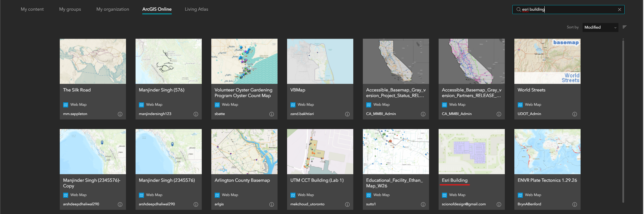Show info for Manjinder Singh (2345576)-Copy card
Screen dimensions: 644x214
point(120,204)
